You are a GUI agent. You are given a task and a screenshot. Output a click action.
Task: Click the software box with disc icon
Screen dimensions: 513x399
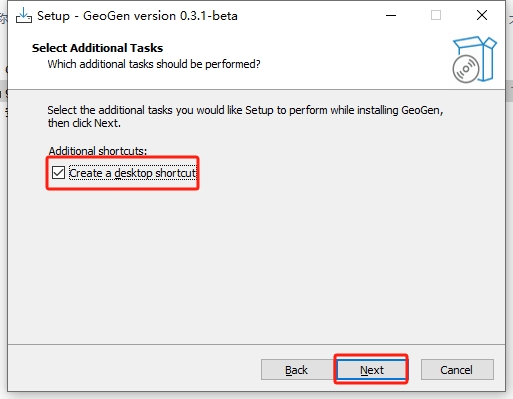click(x=474, y=59)
